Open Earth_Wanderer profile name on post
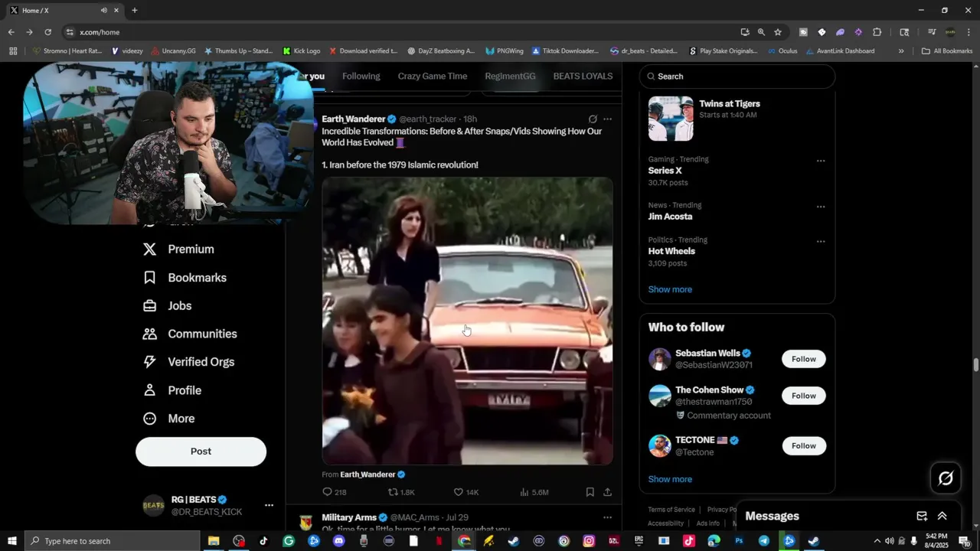The image size is (980, 551). [354, 119]
